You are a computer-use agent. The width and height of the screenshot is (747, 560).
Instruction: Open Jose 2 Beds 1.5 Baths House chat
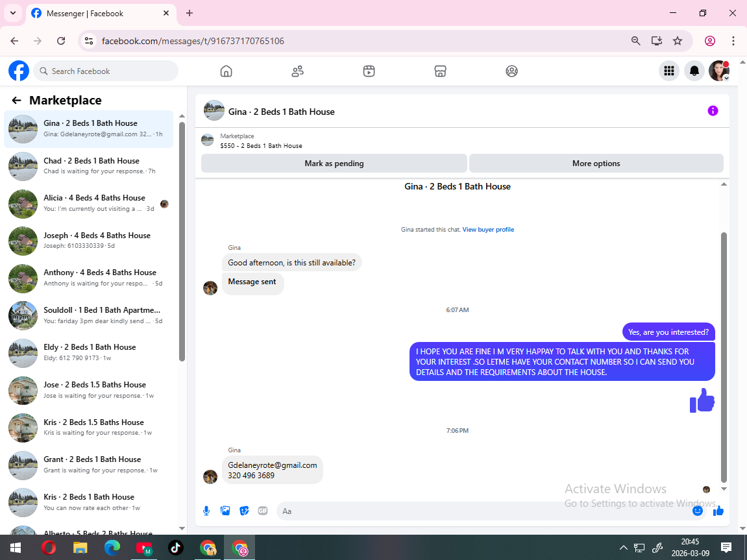[x=89, y=390]
